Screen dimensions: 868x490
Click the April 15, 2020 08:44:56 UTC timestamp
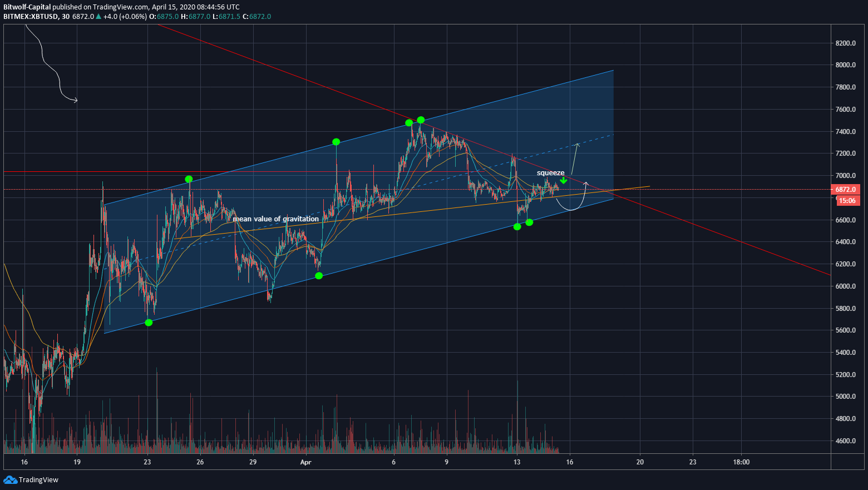tap(195, 7)
